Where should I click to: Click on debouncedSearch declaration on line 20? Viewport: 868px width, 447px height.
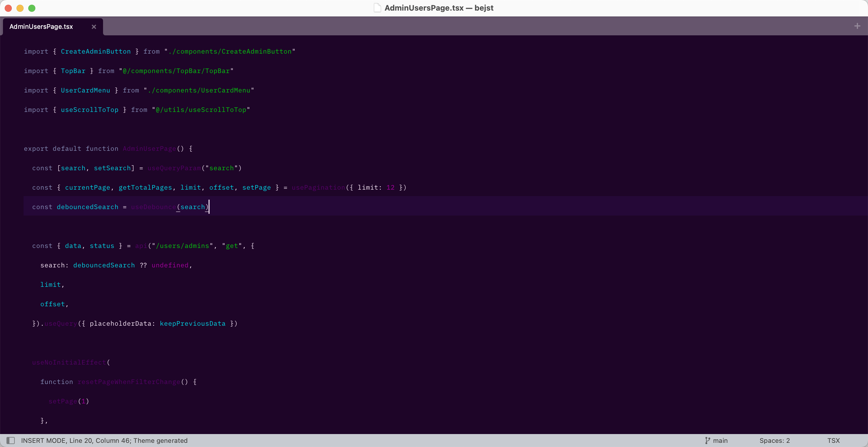click(x=88, y=207)
